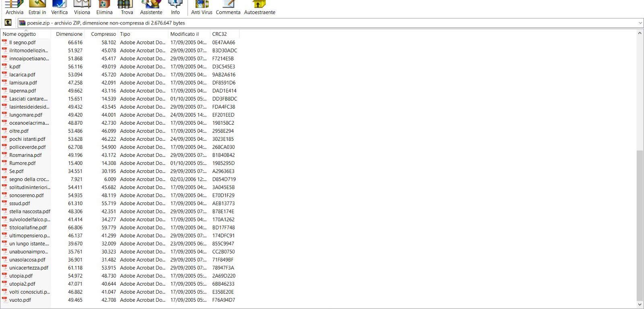Viewport: 644px width, 309px height.
Task: Expand the archive path dropdown
Action: pos(640,23)
